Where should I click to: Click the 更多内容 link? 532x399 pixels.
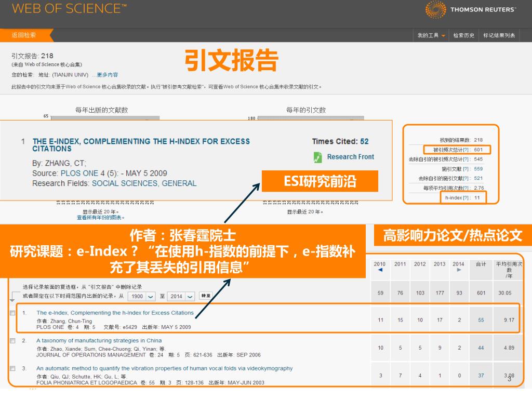108,75
